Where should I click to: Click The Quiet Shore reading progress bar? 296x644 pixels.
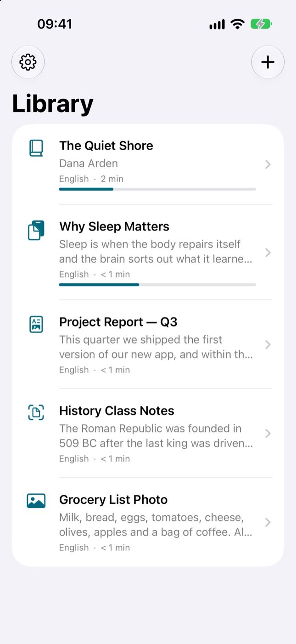(157, 189)
